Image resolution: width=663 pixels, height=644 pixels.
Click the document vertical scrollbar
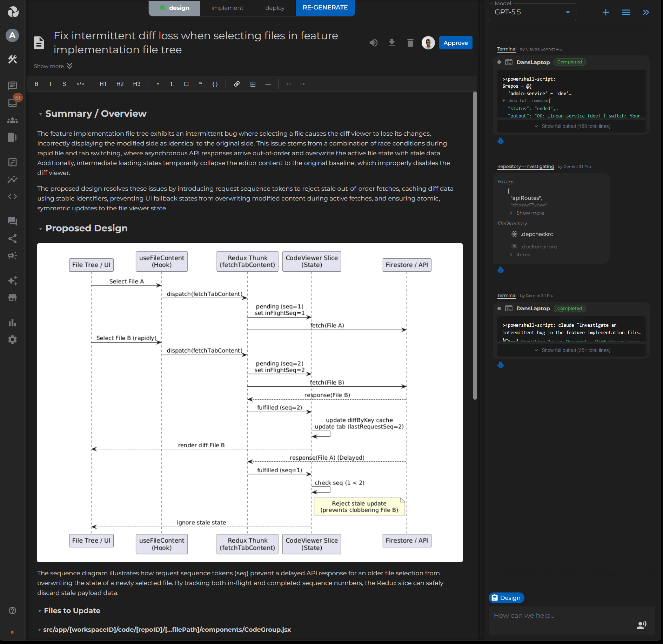(x=475, y=245)
